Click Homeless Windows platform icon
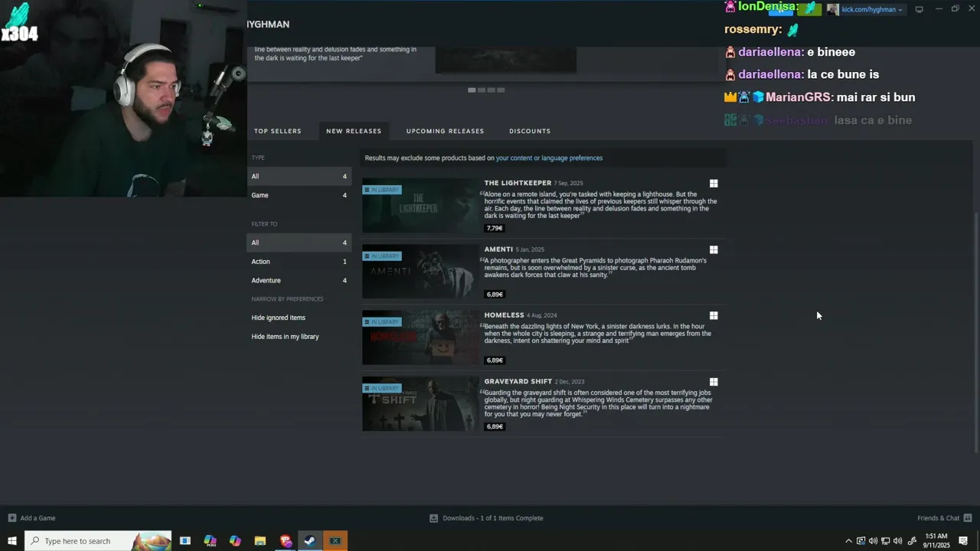The width and height of the screenshot is (980, 551). [714, 315]
